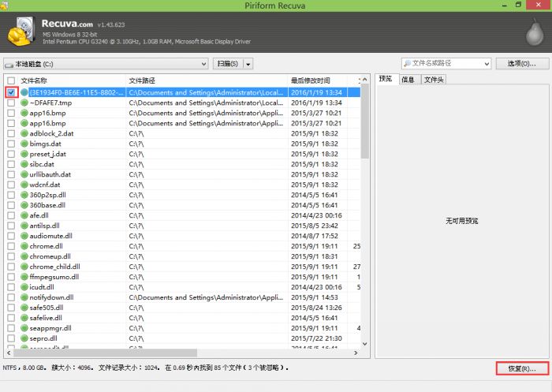Check the preset_j.dat checkbox
The width and height of the screenshot is (552, 392).
click(11, 154)
